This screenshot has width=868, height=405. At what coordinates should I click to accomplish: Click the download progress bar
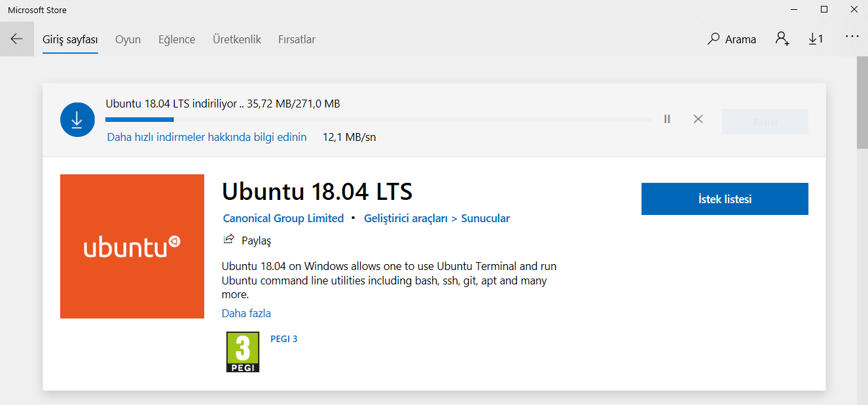378,119
